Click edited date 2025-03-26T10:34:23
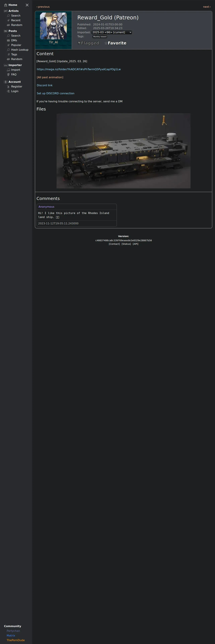The width and height of the screenshot is (215, 644). 108,28
